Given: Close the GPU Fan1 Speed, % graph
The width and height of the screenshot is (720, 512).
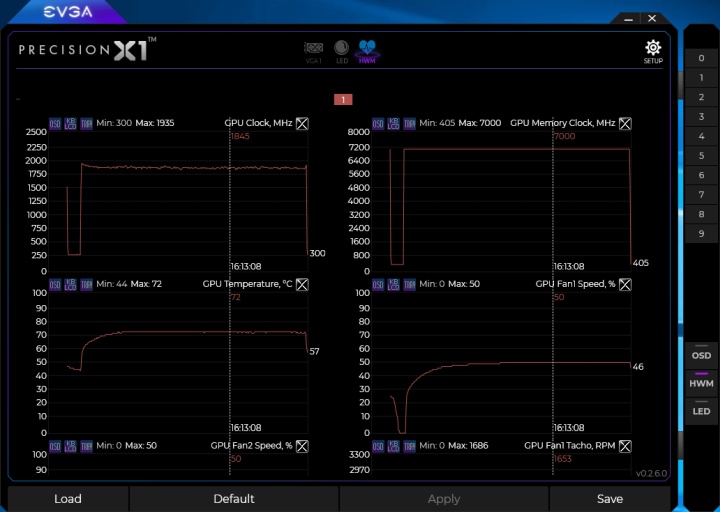Looking at the screenshot, I should (625, 285).
